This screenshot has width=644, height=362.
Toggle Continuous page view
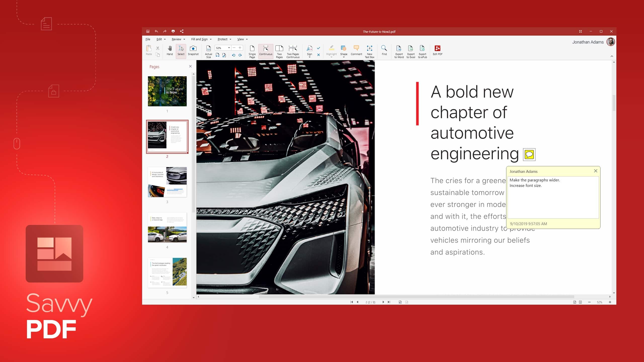pyautogui.click(x=266, y=50)
